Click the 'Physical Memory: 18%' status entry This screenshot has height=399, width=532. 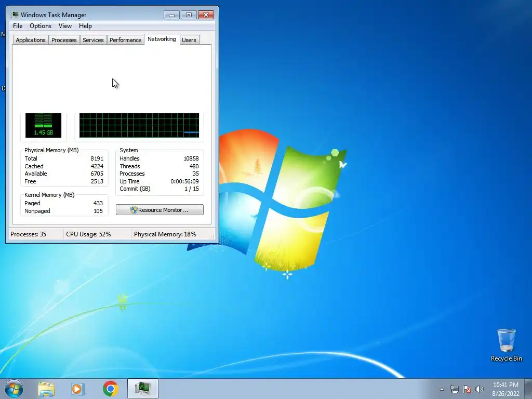165,234
